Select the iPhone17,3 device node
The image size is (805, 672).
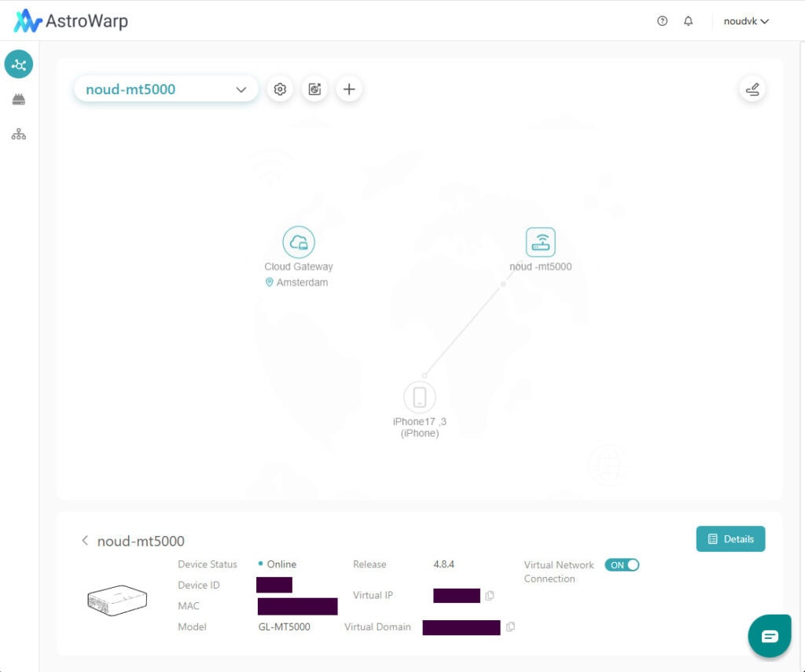tap(420, 397)
